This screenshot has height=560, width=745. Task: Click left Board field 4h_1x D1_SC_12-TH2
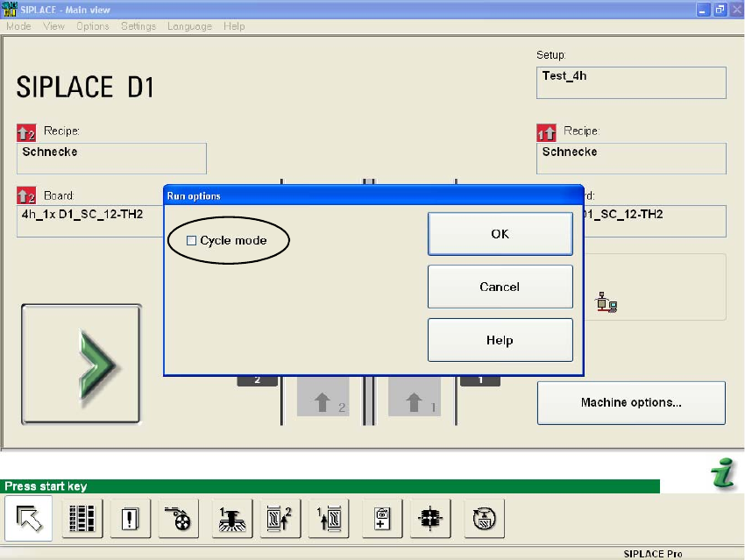coord(90,221)
